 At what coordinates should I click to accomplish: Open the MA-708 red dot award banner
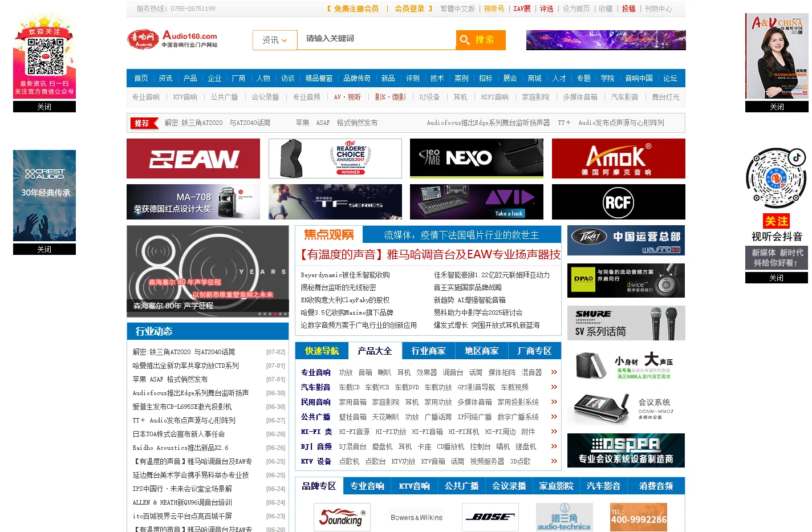(x=193, y=202)
